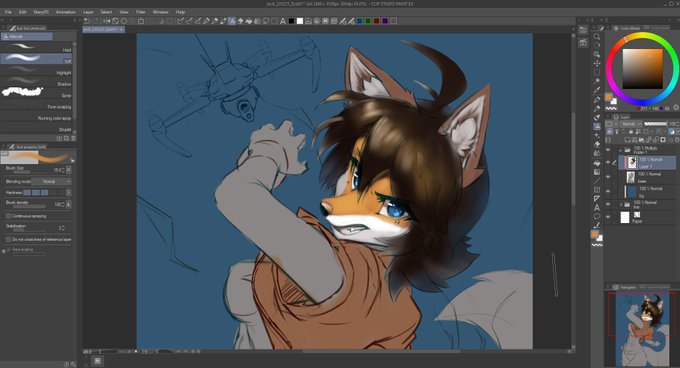Choose the Highlight airbrush sub tool
Screen dimensions: 680x368
tap(36, 70)
